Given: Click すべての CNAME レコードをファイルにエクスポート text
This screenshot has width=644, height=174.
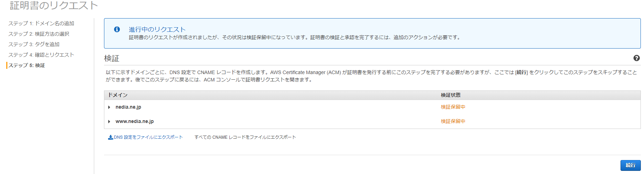Looking at the screenshot, I should click(245, 137).
